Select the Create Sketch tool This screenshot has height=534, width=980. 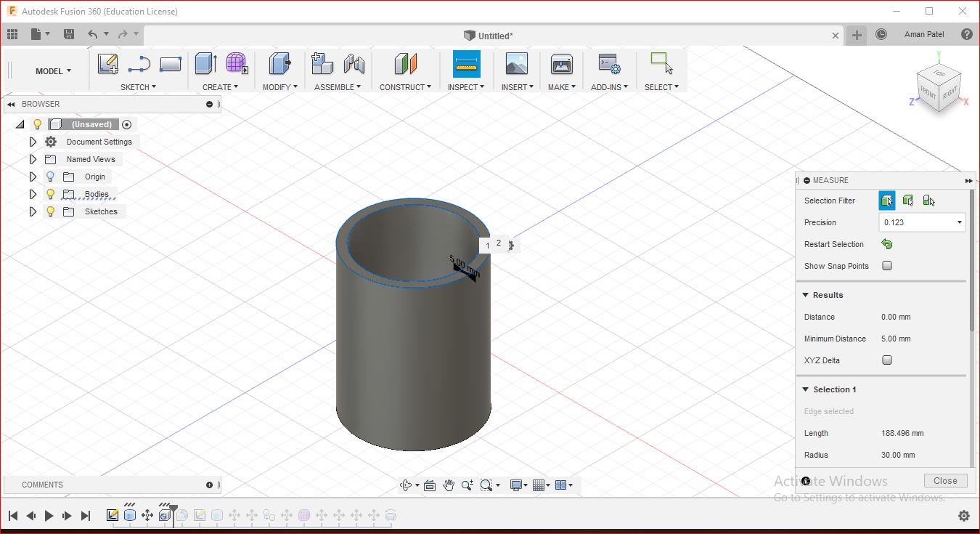pyautogui.click(x=108, y=64)
